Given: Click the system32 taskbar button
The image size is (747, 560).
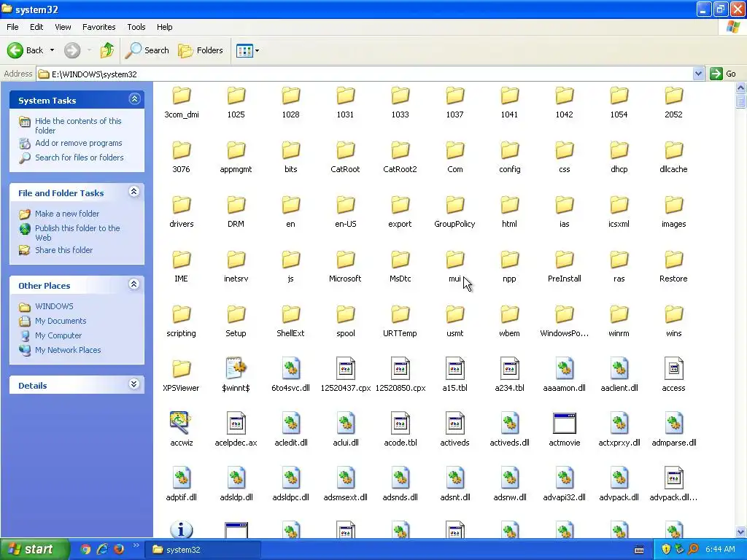Looking at the screenshot, I should click(203, 550).
